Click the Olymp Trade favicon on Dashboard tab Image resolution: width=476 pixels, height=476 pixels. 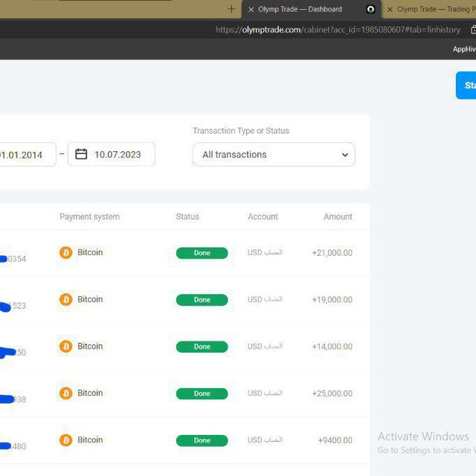click(x=370, y=10)
